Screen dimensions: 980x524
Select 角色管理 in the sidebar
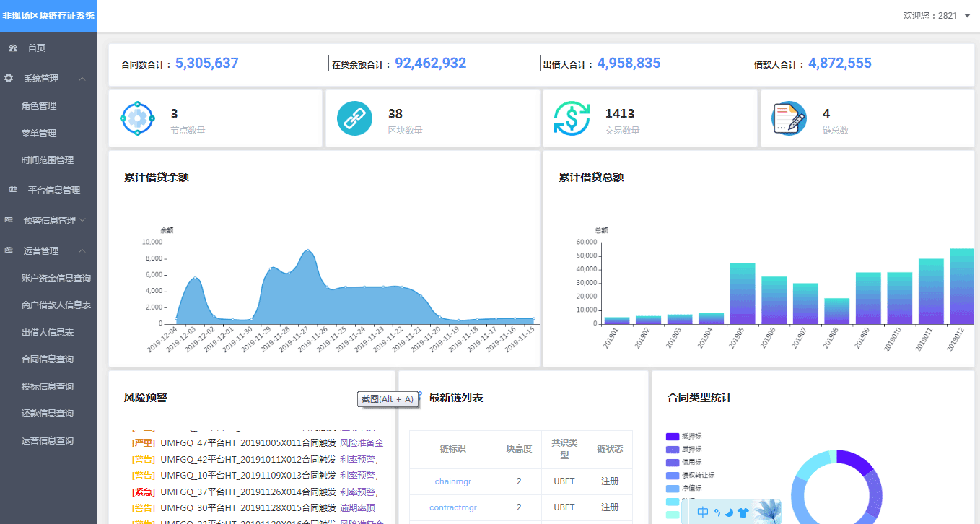pos(39,106)
